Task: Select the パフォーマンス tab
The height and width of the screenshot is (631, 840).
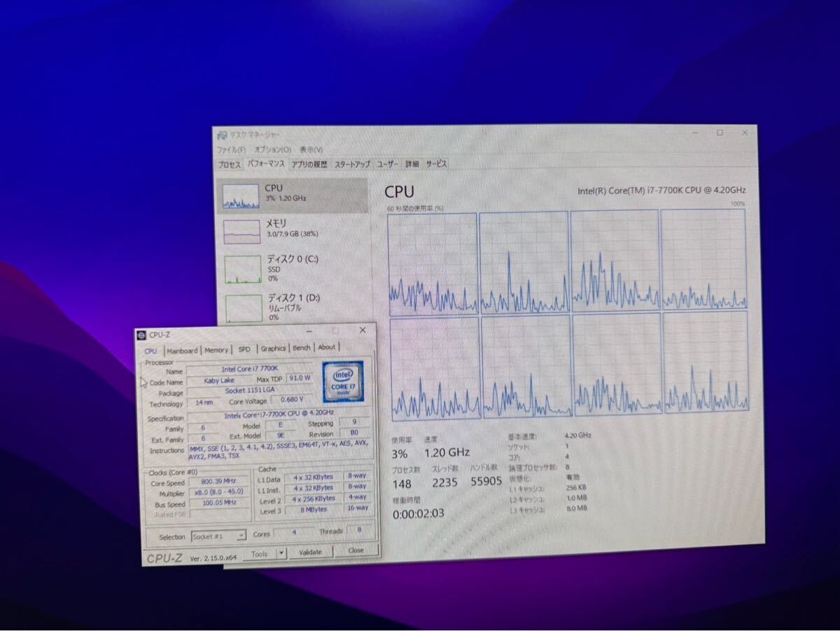Action: 266,164
